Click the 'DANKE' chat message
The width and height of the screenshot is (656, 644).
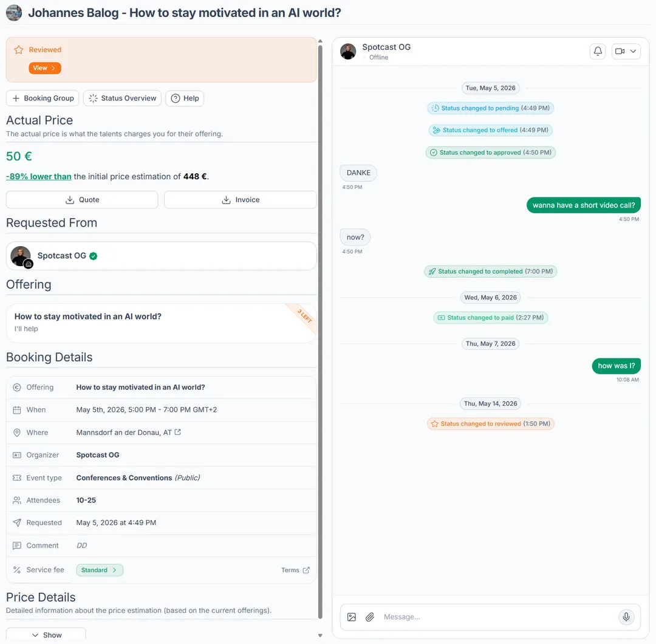point(358,173)
